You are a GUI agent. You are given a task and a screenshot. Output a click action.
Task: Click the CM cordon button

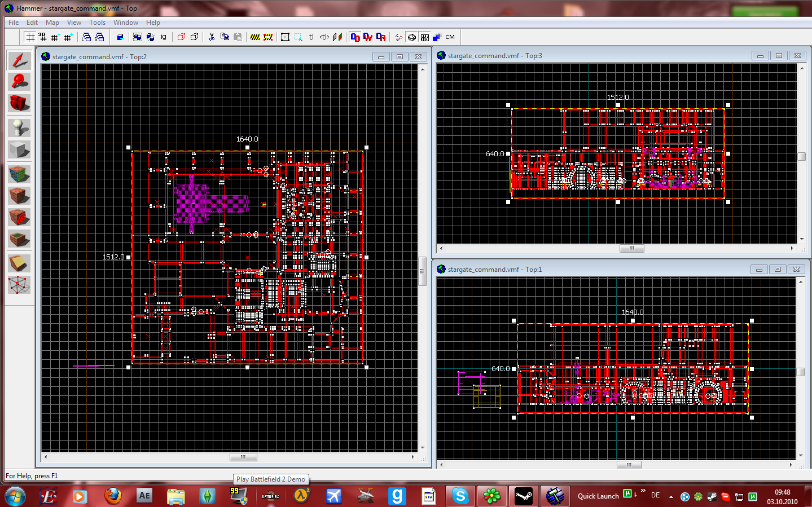click(450, 37)
